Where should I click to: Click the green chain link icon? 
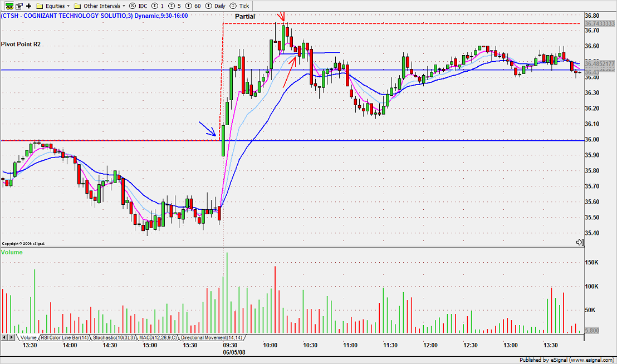pyautogui.click(x=9, y=6)
